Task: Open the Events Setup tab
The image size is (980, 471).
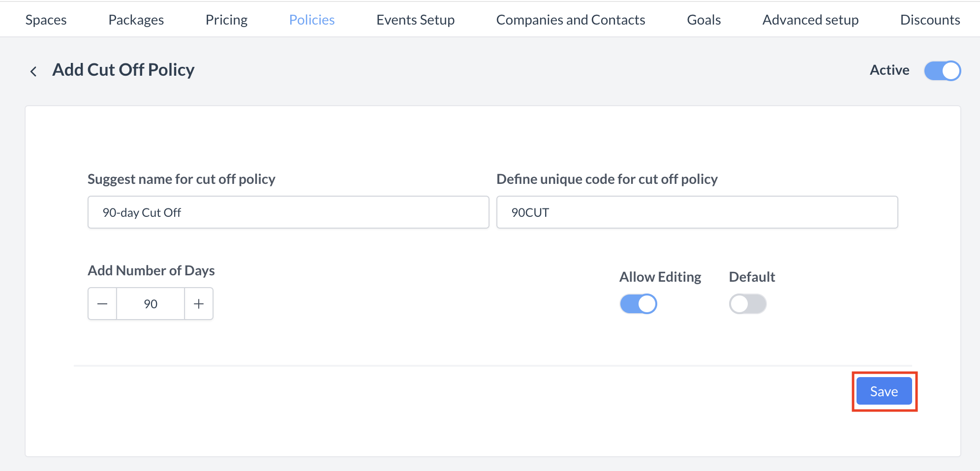Action: point(415,20)
